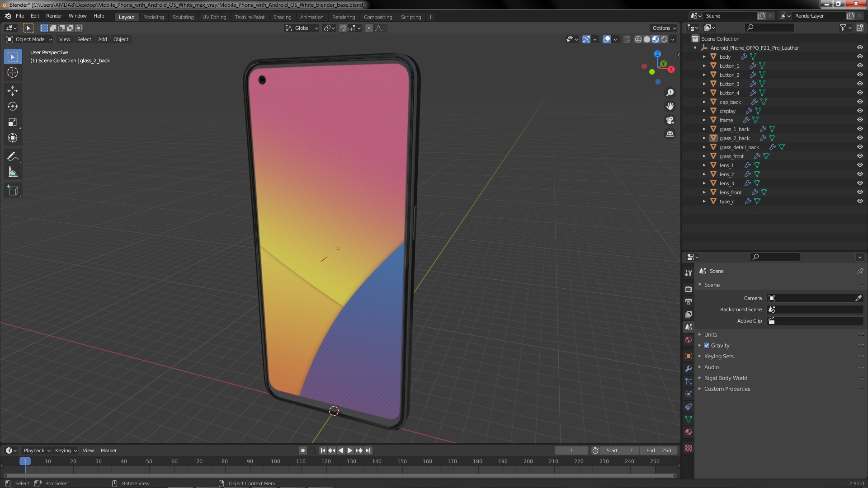Click the timeline horizontal scrollbar
This screenshot has height=488, width=868.
pyautogui.click(x=340, y=475)
